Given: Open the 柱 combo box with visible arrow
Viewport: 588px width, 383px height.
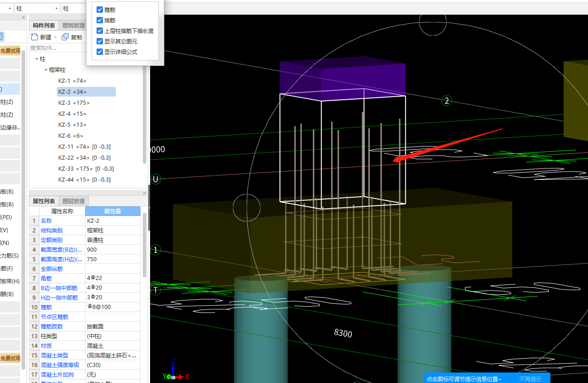Looking at the screenshot, I should point(37,8).
